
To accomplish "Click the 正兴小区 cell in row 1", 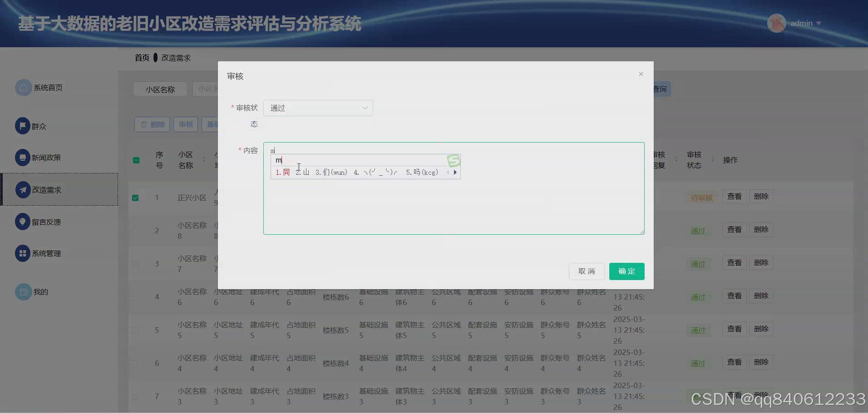I will 192,198.
